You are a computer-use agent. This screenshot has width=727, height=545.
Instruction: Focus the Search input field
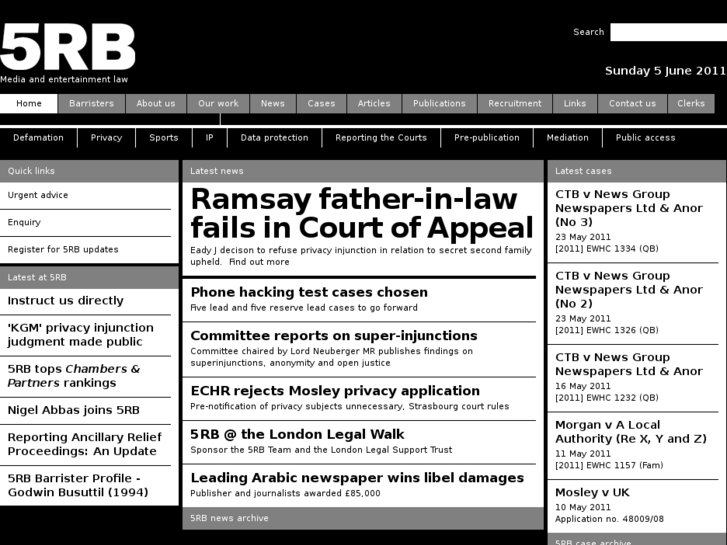click(669, 32)
